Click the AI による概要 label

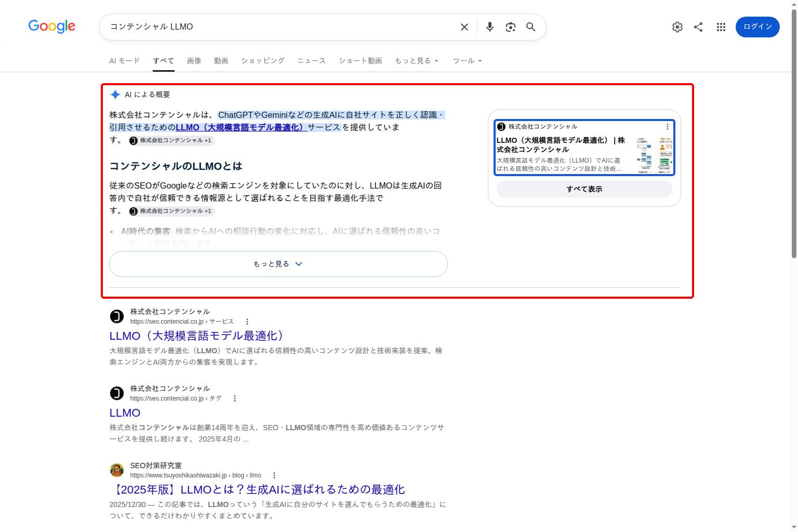click(148, 95)
